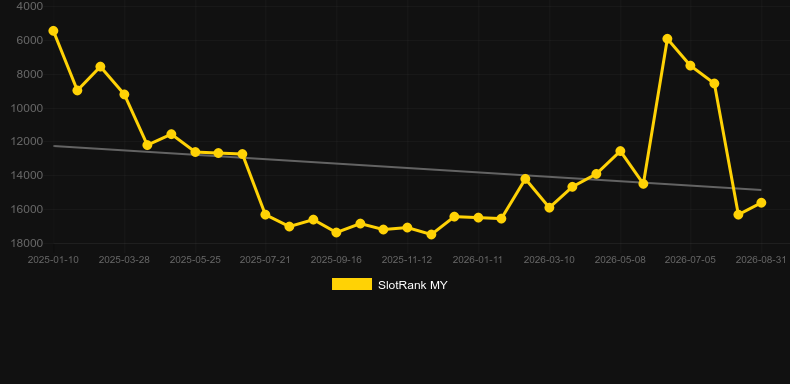Click the 2025-09-16 x-axis date label

(336, 260)
